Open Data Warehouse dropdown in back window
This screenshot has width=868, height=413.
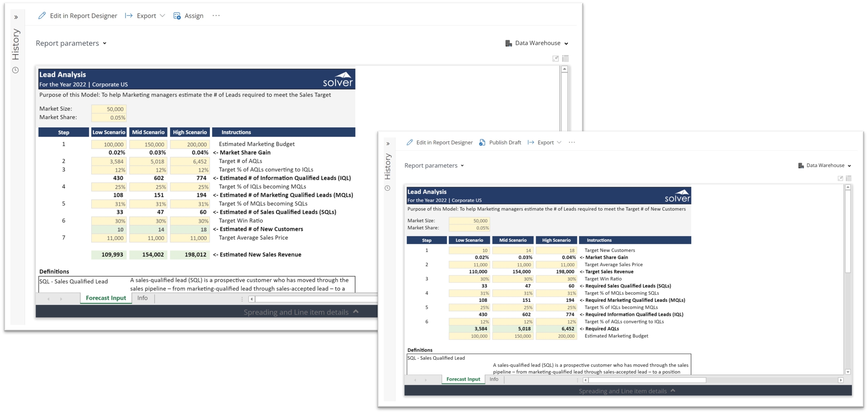(x=537, y=43)
